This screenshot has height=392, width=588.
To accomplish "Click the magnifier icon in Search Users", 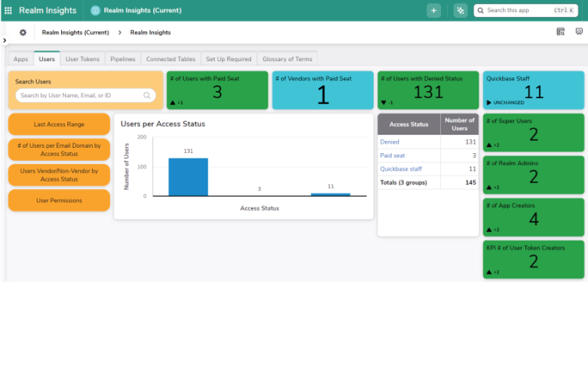I will 147,96.
